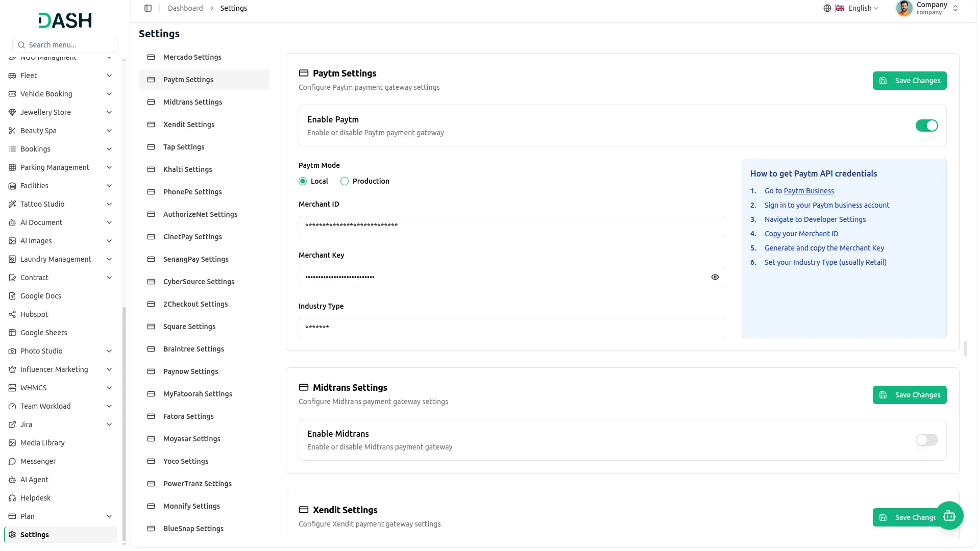Expand the Vehicle Booking menu

point(60,94)
